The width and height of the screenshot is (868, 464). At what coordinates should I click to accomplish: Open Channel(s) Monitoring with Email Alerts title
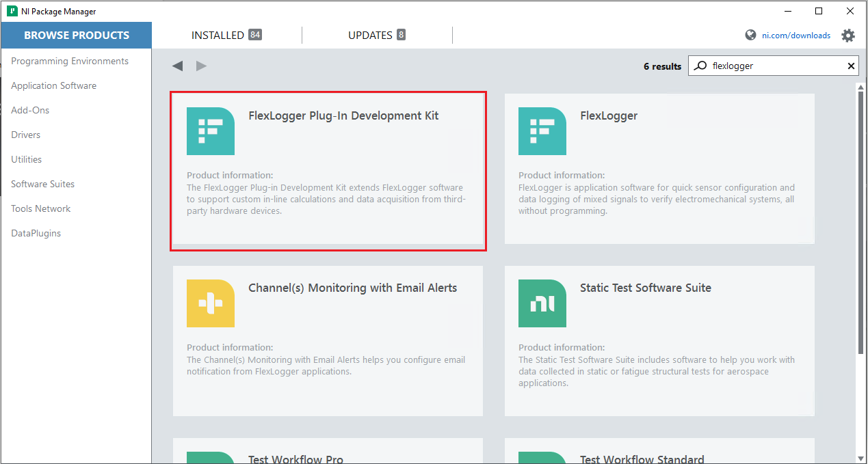coord(353,288)
